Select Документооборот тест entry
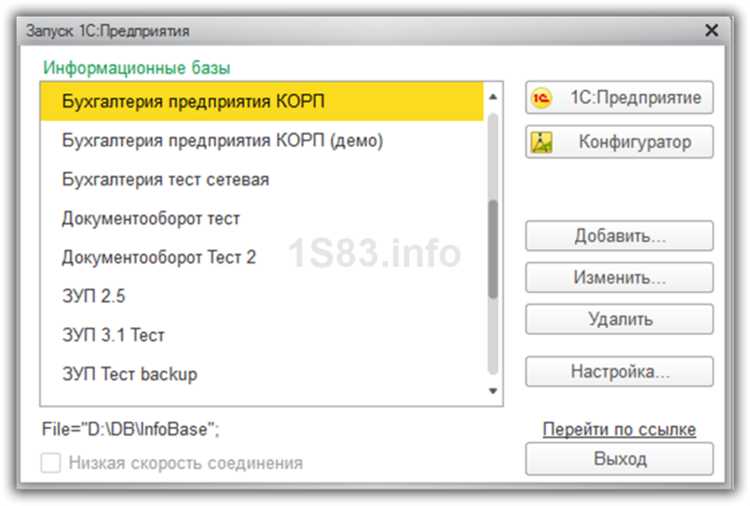This screenshot has width=750, height=506. click(262, 219)
